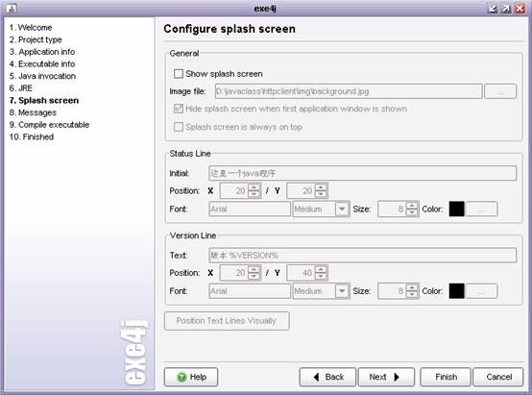Click the Version Line Y position value 40
532x395 pixels.
[x=301, y=273]
